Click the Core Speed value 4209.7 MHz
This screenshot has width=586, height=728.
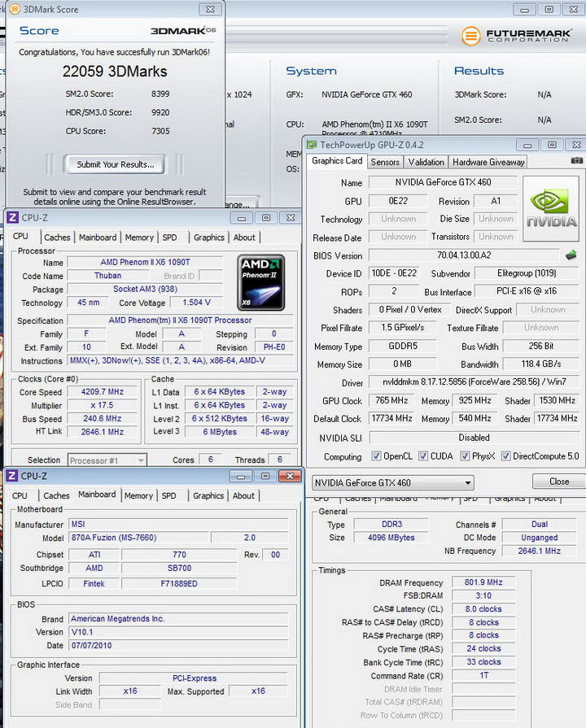(x=103, y=391)
